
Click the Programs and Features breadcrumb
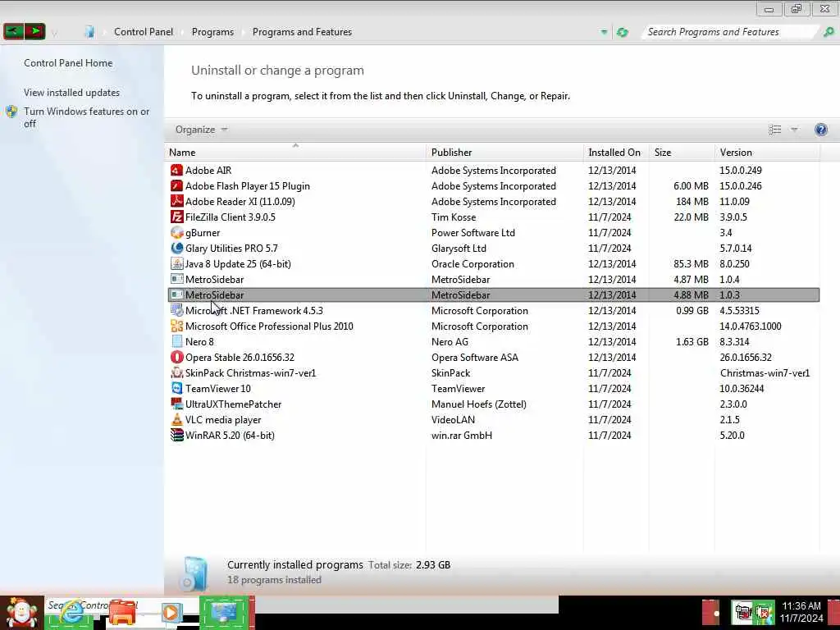(302, 32)
